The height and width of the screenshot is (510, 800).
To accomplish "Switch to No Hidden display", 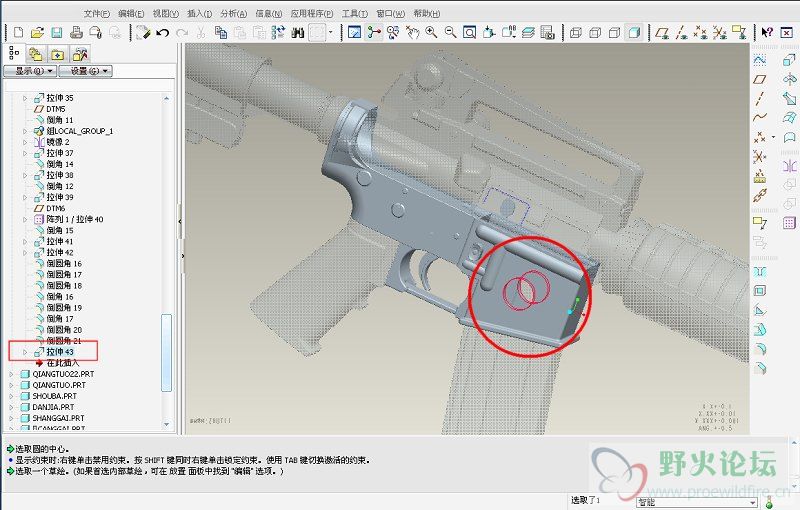I will coord(614,33).
